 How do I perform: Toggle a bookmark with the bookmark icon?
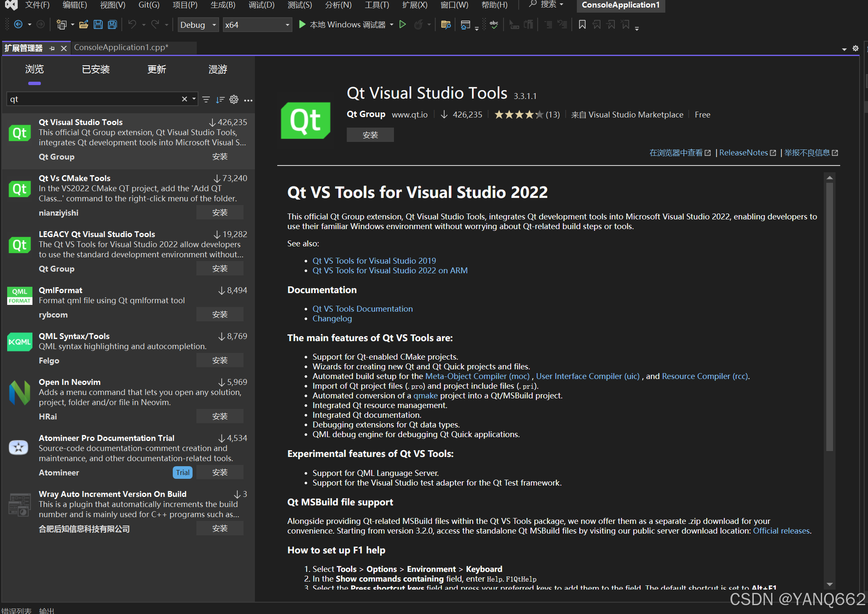582,25
